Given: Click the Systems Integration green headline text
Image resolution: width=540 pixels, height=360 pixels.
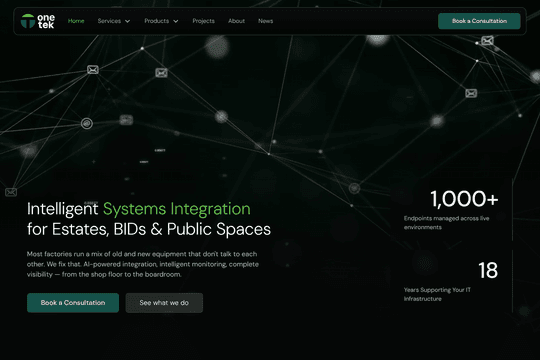Looking at the screenshot, I should pyautogui.click(x=177, y=209).
